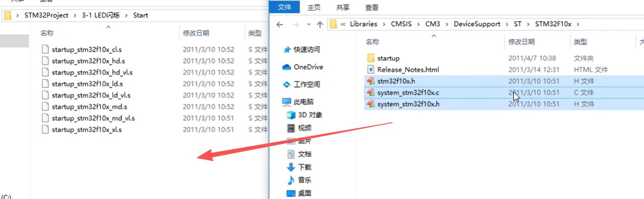Click Release_Notes.html file icon
The height and width of the screenshot is (199, 644).
click(370, 70)
